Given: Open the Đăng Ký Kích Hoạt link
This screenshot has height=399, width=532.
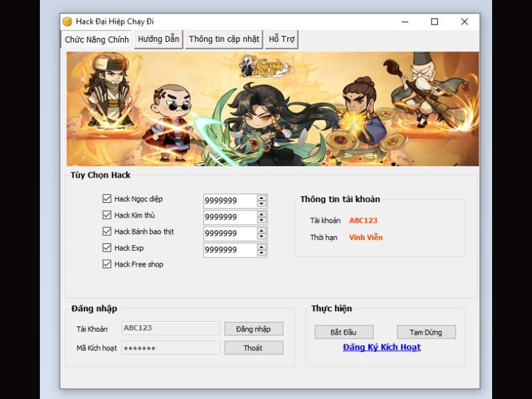Looking at the screenshot, I should click(x=382, y=347).
